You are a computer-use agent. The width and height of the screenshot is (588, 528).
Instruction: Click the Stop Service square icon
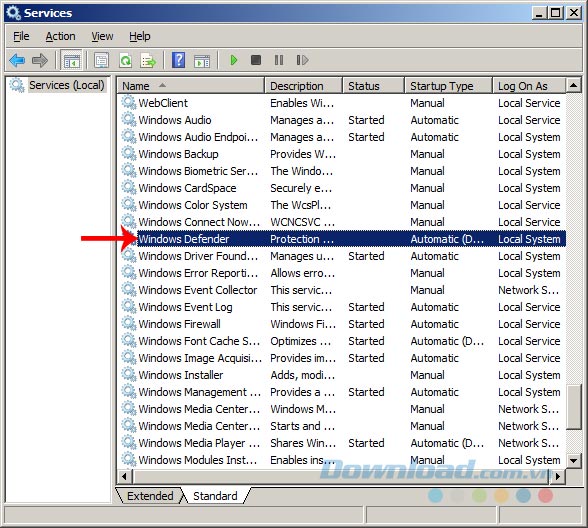click(256, 60)
